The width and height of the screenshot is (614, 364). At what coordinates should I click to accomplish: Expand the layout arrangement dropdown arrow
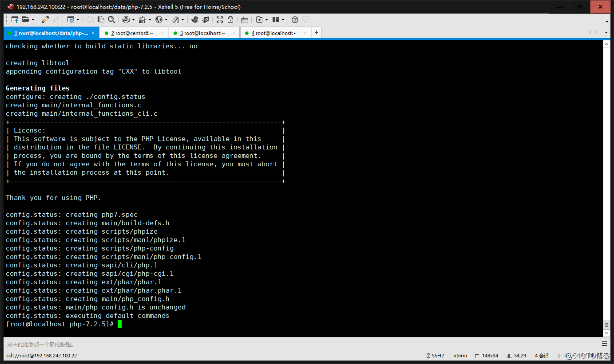pos(283,20)
